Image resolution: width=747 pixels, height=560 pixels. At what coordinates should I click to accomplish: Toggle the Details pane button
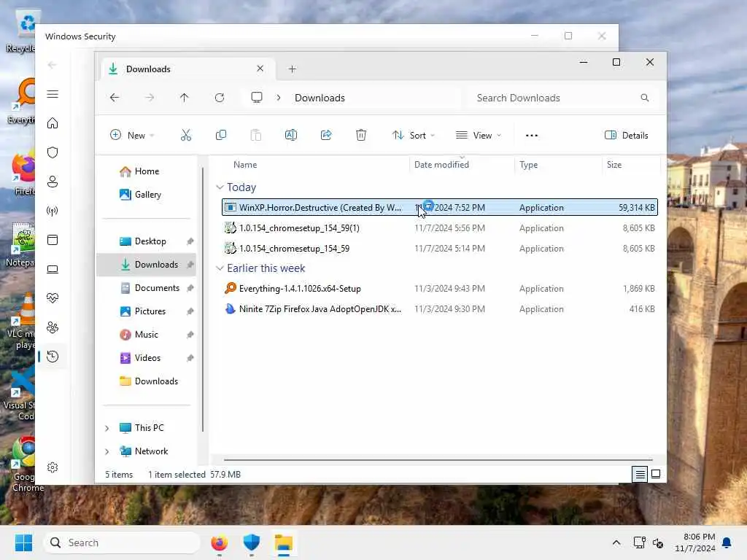(627, 135)
